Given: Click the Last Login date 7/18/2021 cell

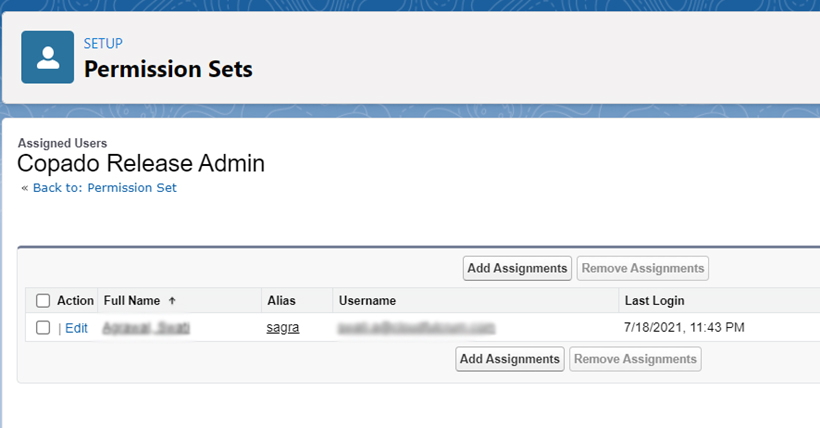Looking at the screenshot, I should pyautogui.click(x=684, y=327).
